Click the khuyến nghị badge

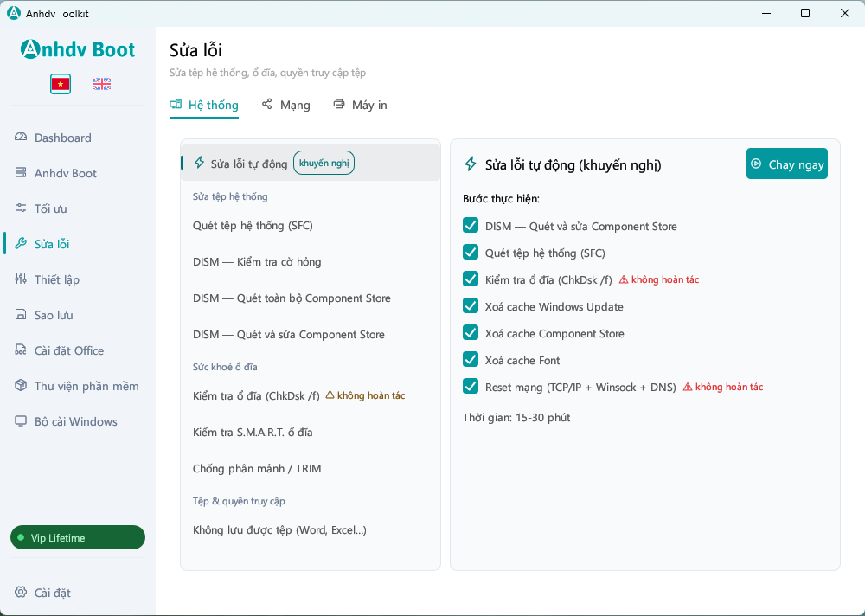pos(324,163)
